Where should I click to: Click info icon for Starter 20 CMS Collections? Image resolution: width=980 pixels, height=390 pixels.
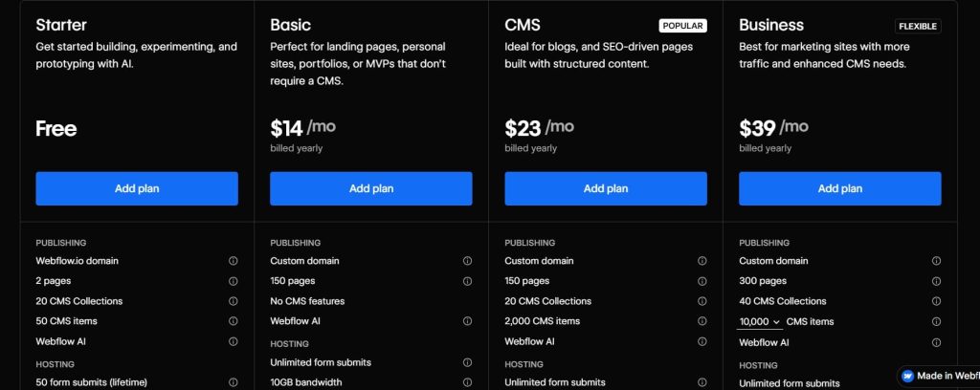233,301
